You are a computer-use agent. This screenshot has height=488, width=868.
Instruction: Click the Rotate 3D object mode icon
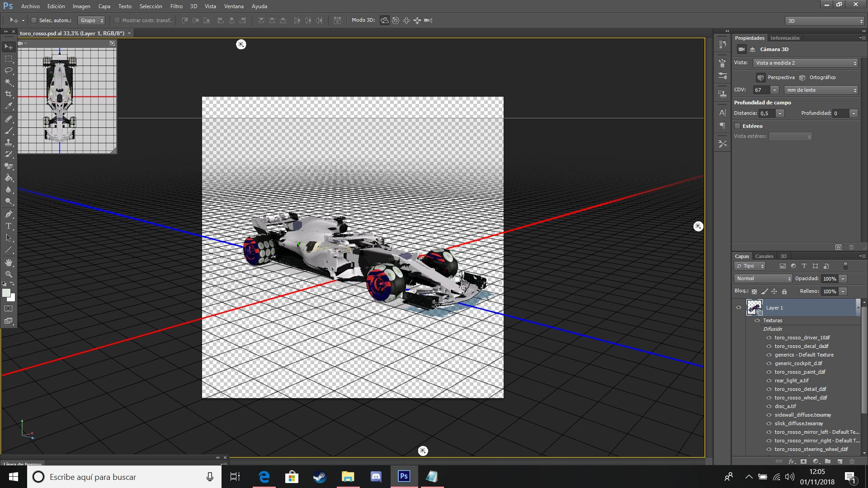coord(385,20)
